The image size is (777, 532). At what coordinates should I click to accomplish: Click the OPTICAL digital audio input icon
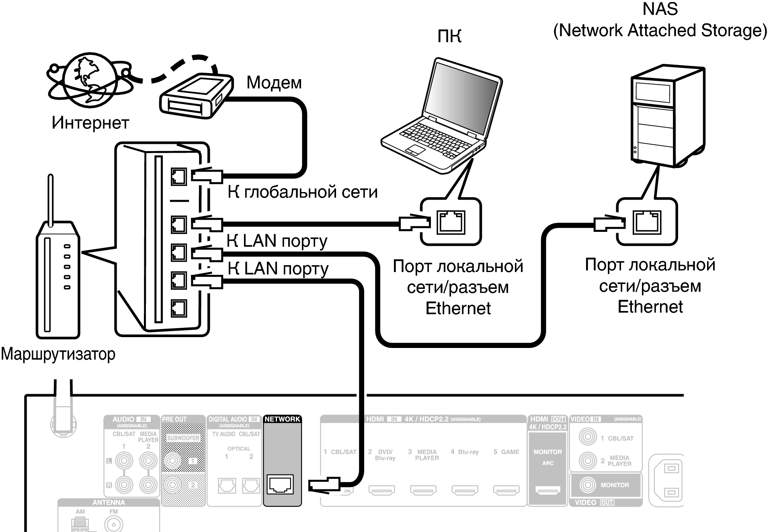pyautogui.click(x=227, y=486)
